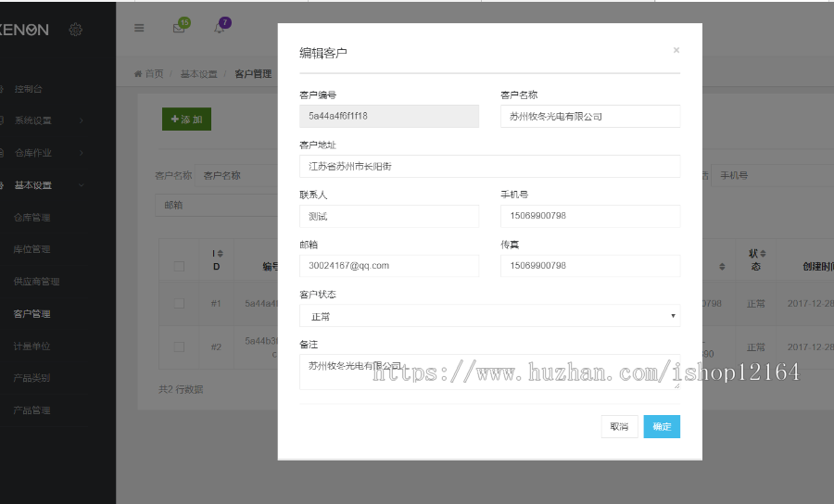Click the 邮箱 field in dialog
Viewport: 834px width, 504px height.
389,266
